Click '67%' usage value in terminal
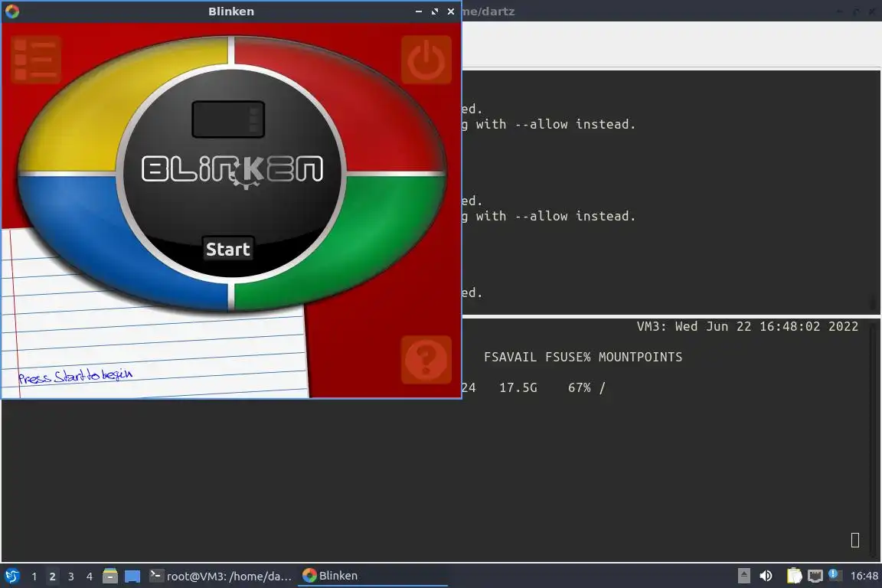The image size is (882, 588). click(x=580, y=387)
